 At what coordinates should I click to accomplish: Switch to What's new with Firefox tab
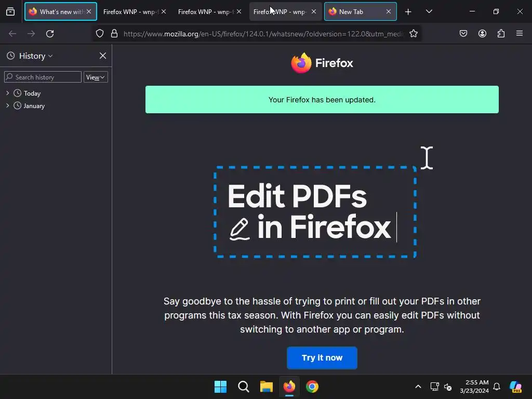pos(60,11)
